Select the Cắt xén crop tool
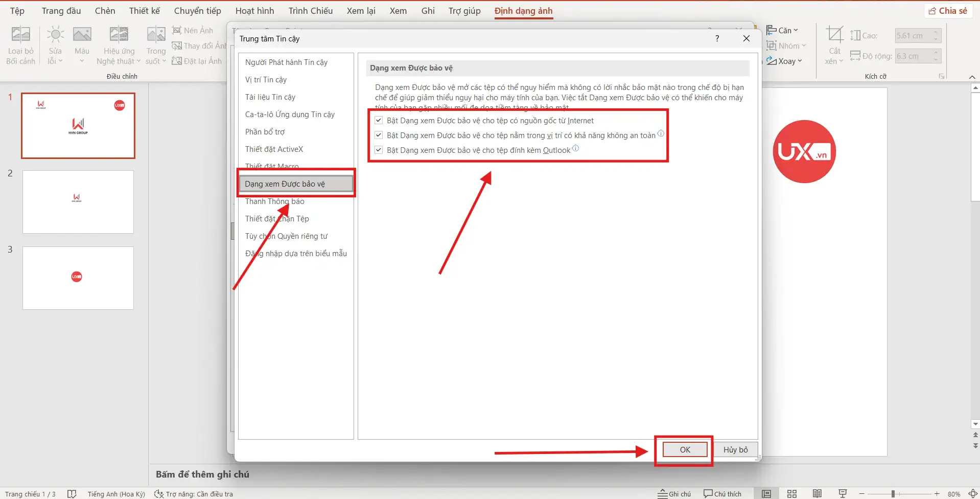 tap(834, 46)
